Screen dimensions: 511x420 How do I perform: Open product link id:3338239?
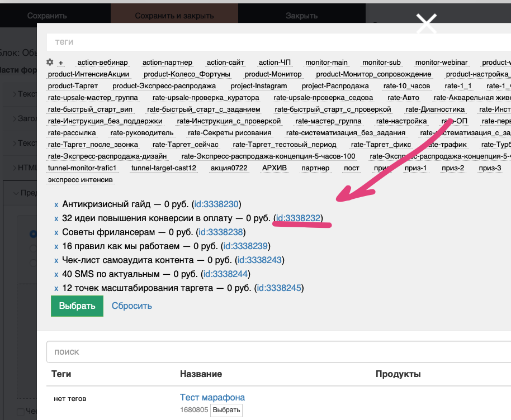point(246,246)
